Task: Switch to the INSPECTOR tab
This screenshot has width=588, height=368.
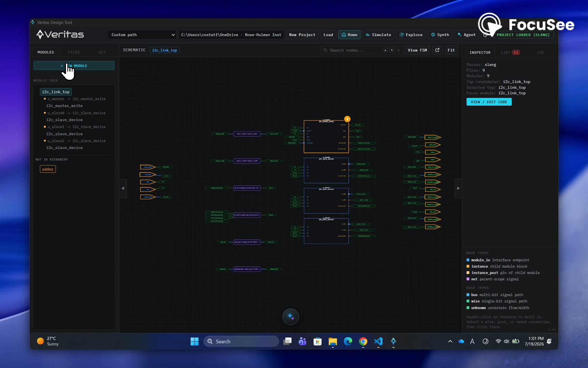Action: 480,52
